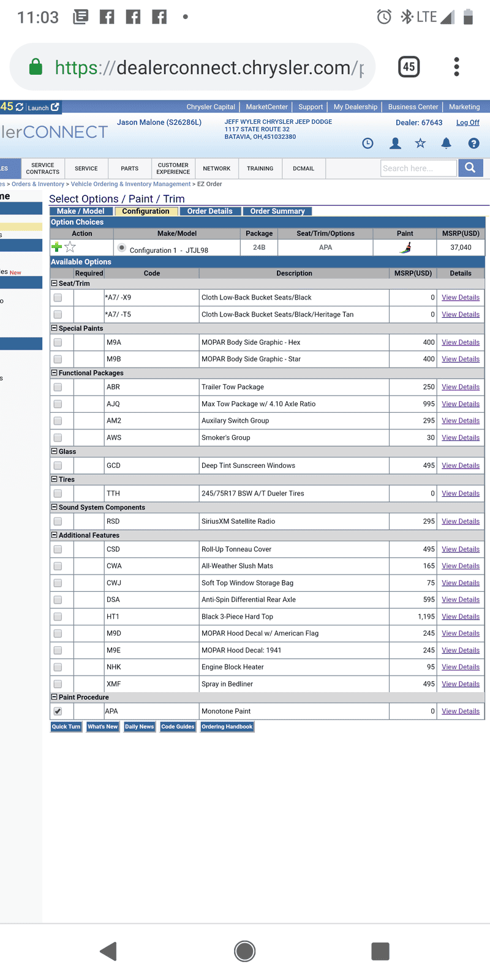Open the help question mark icon
This screenshot has width=490, height=980.
click(x=473, y=143)
